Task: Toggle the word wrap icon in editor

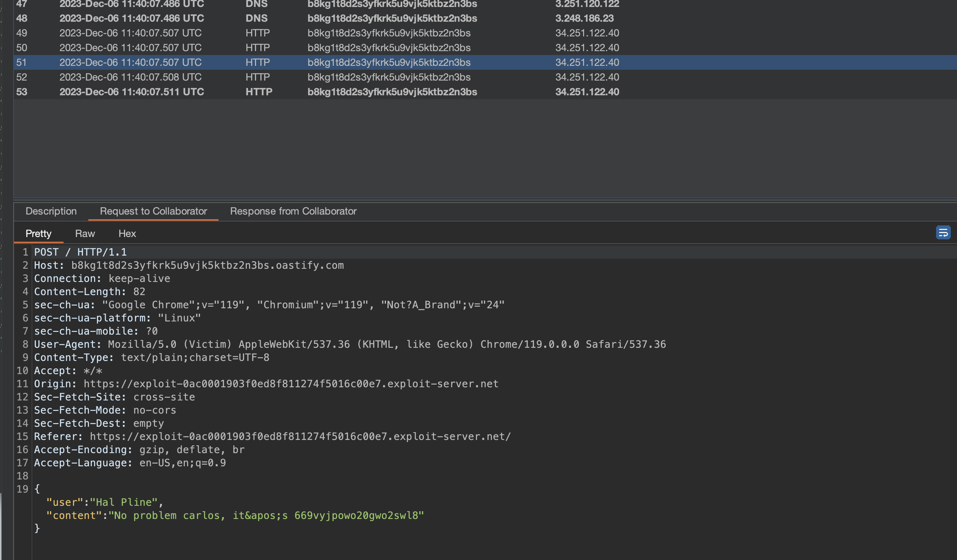Action: pos(943,233)
